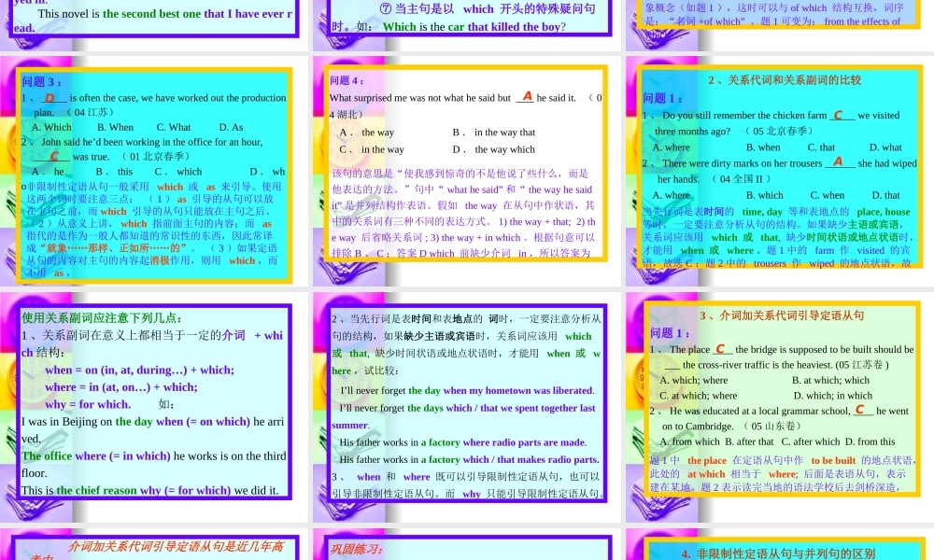Image resolution: width=934 pixels, height=560 pixels.
Task: Select option 'C. What' in 问题3
Action: point(174,127)
